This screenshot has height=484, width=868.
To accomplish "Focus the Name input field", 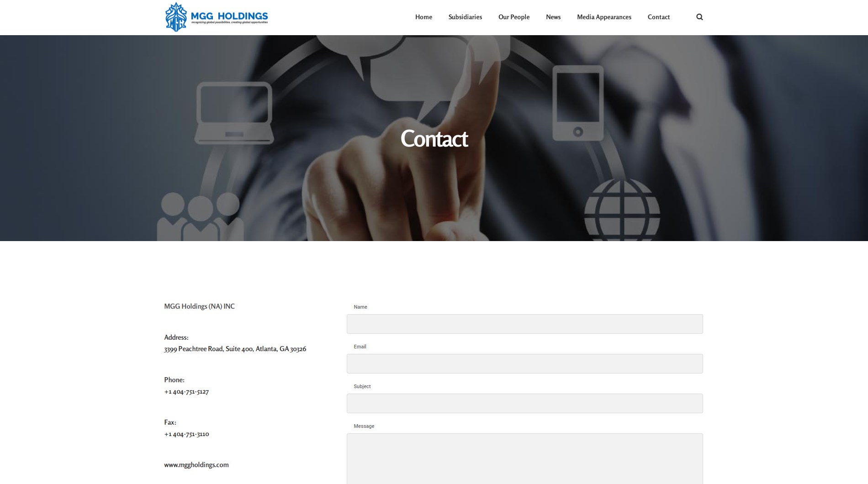I will 524,324.
